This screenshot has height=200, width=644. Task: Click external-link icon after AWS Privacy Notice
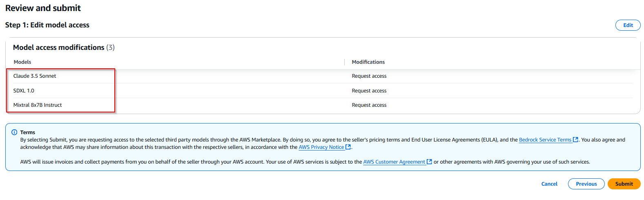click(348, 147)
